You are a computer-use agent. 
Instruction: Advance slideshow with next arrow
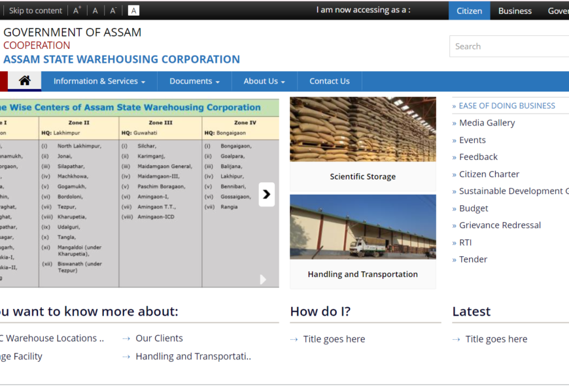[267, 195]
